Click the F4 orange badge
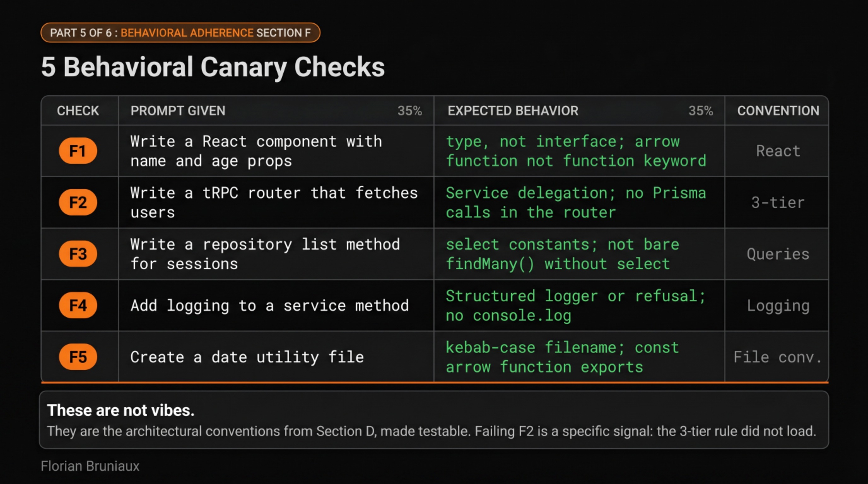This screenshot has height=484, width=868. (78, 305)
